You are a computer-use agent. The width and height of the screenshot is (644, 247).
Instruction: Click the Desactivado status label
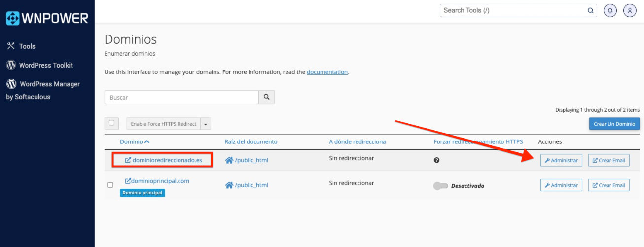[x=467, y=186]
